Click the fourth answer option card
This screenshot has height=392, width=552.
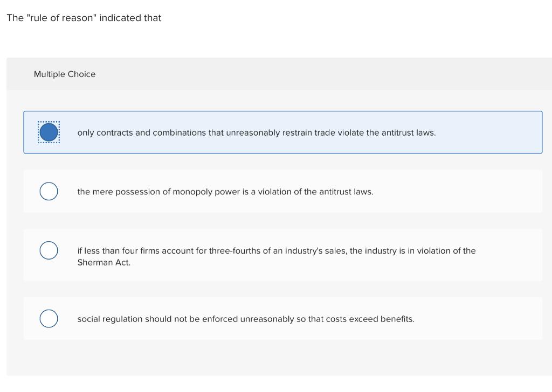(x=282, y=318)
